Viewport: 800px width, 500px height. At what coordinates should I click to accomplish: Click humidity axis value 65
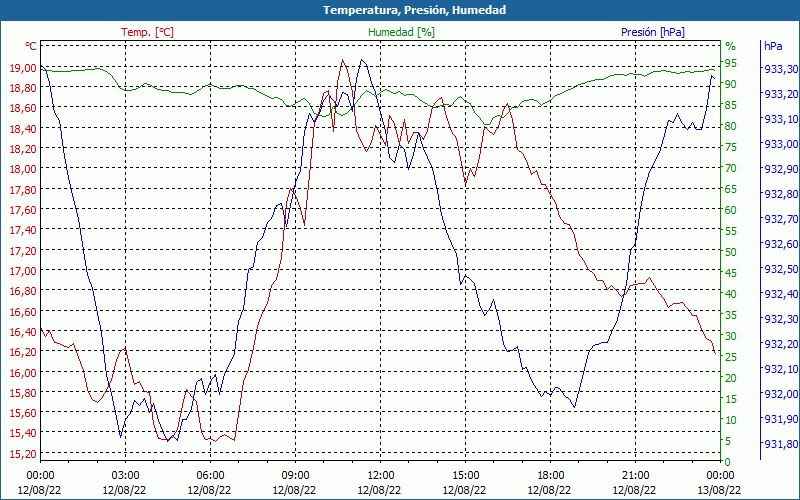(x=731, y=189)
